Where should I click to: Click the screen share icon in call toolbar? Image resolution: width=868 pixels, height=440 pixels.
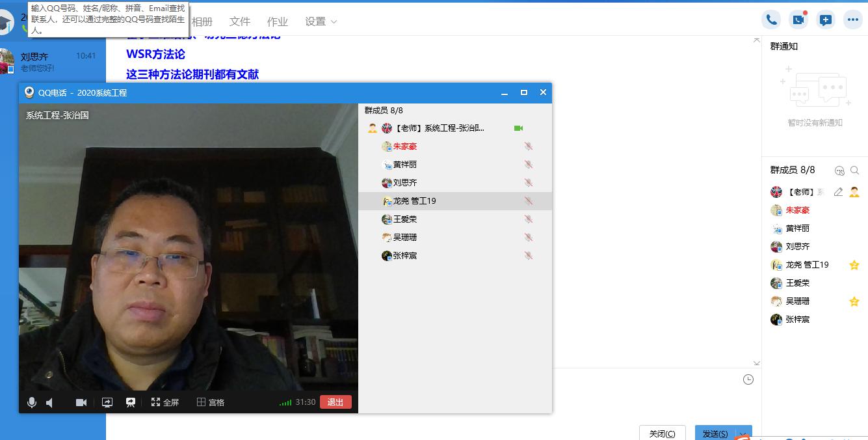[107, 402]
